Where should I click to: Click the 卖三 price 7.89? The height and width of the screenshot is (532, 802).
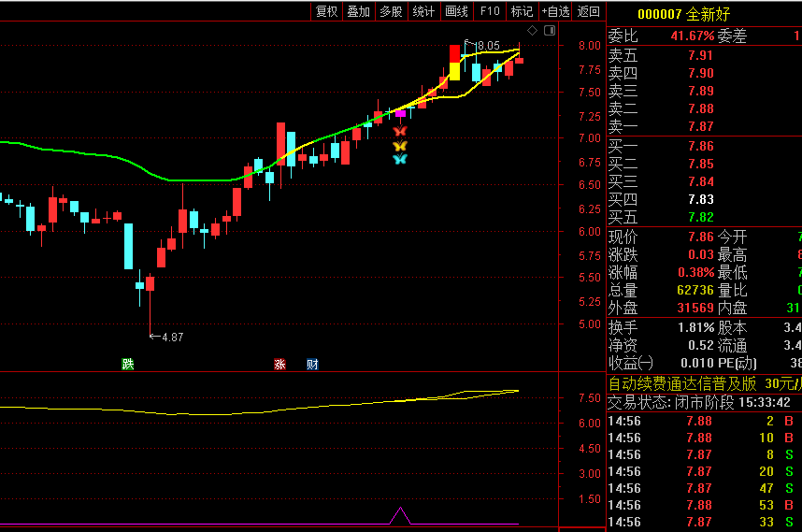coord(700,91)
